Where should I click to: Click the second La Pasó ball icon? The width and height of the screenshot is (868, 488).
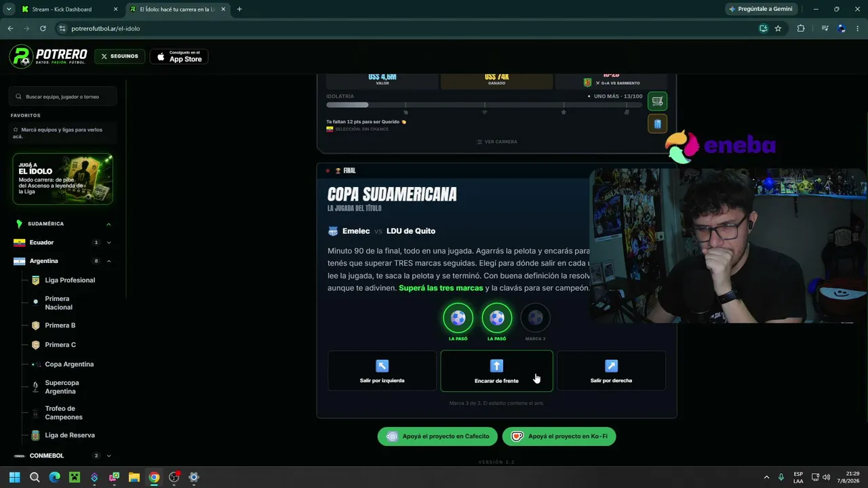[496, 318]
